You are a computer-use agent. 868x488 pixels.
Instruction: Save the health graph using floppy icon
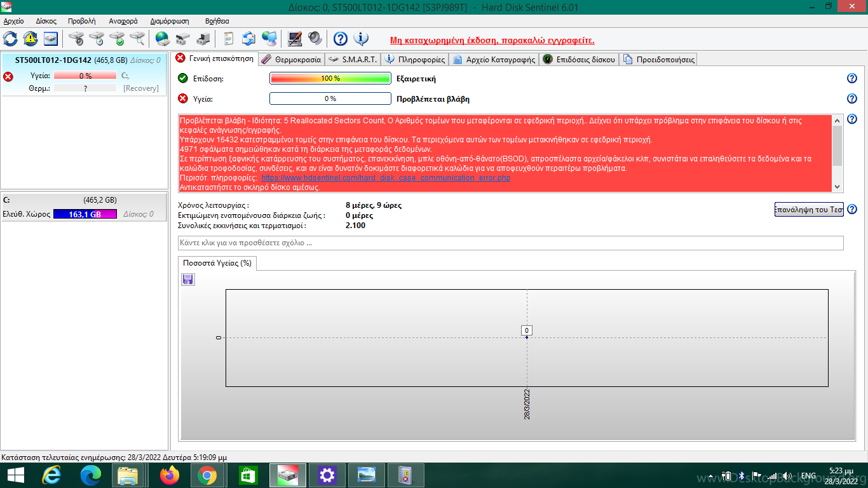[x=188, y=280]
